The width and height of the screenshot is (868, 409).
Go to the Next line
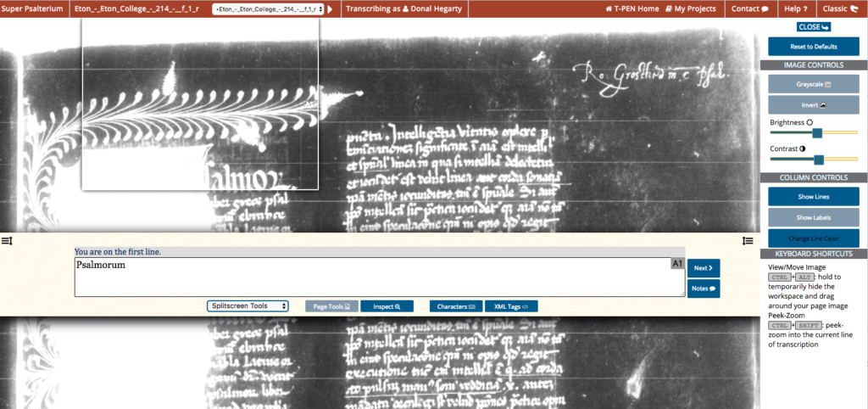[x=704, y=268]
